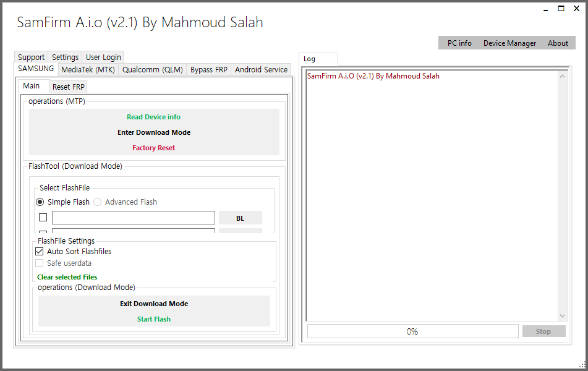
Task: Click Exit Download Mode
Action: coord(154,304)
